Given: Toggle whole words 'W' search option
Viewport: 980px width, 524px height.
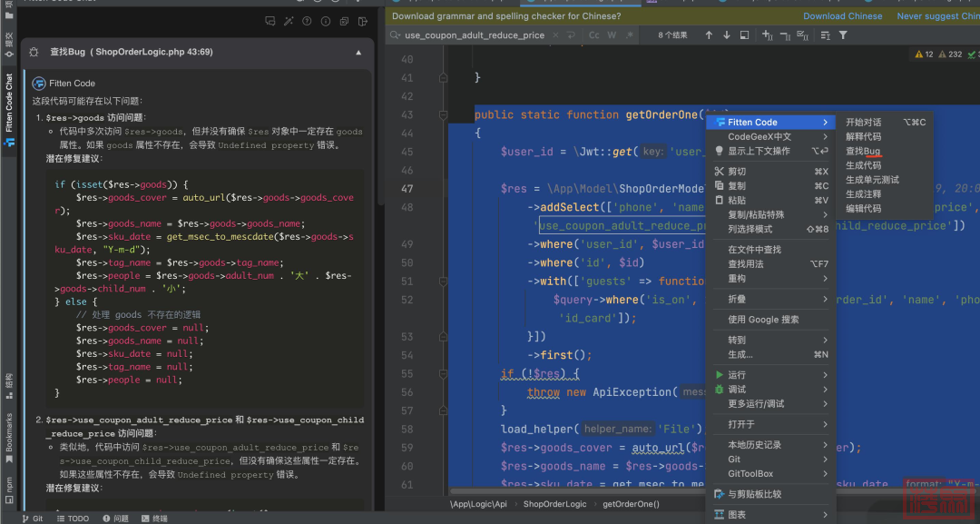Looking at the screenshot, I should [x=612, y=35].
